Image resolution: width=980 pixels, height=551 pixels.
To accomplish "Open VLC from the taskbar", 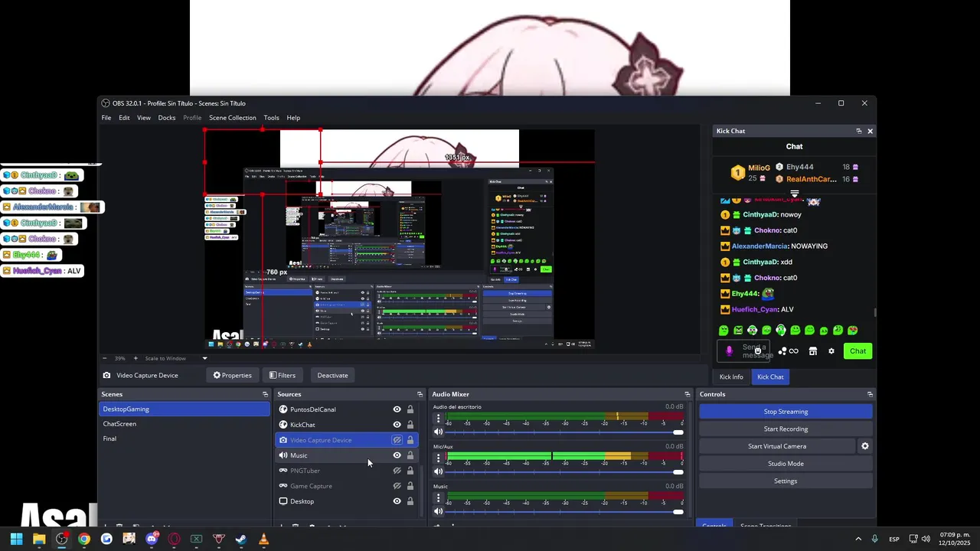I will pyautogui.click(x=264, y=539).
